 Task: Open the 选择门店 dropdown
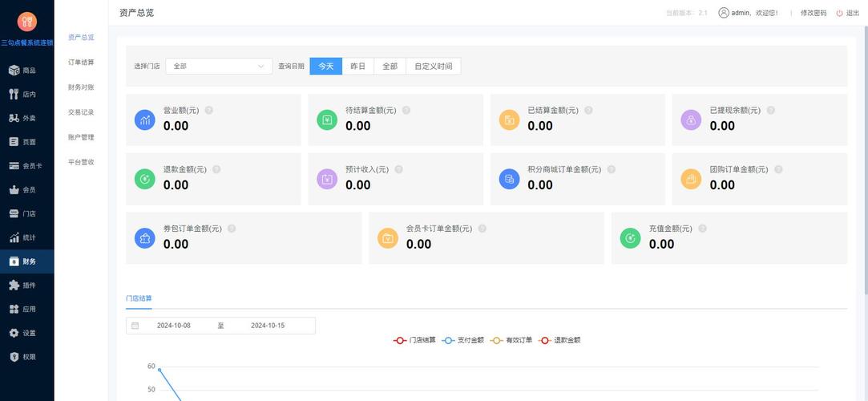point(220,66)
